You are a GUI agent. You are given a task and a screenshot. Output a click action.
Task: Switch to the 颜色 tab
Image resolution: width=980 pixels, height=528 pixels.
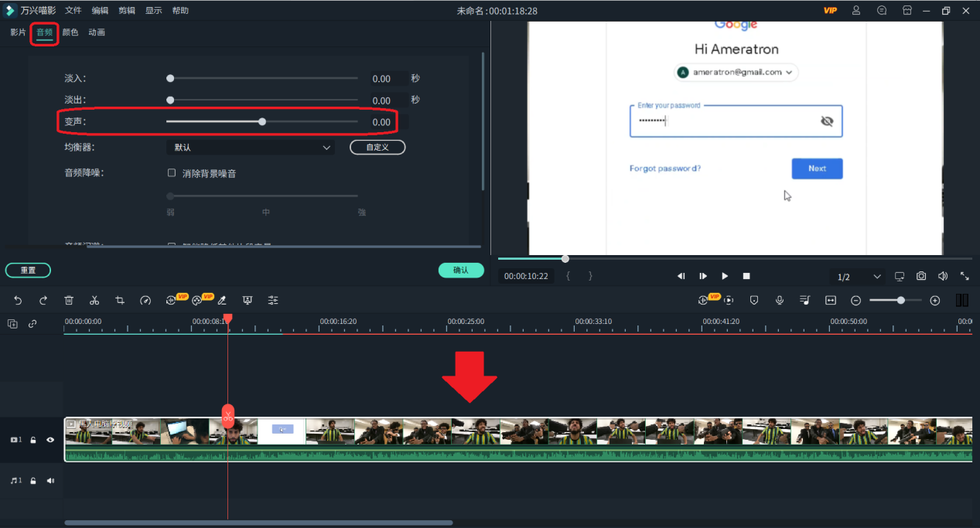tap(70, 32)
